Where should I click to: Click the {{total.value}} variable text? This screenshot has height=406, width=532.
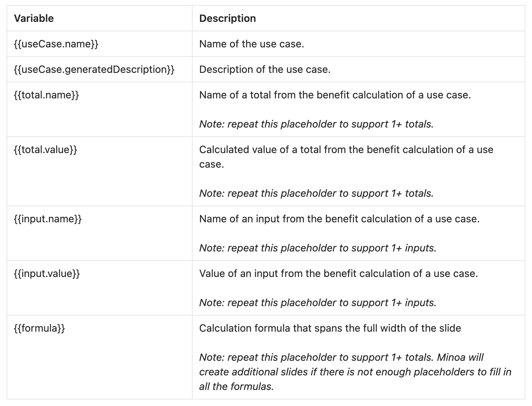(46, 150)
